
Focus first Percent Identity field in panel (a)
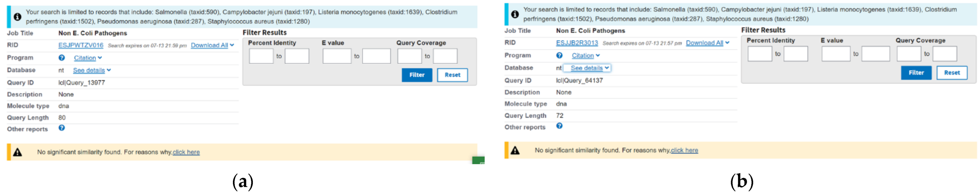pyautogui.click(x=261, y=56)
